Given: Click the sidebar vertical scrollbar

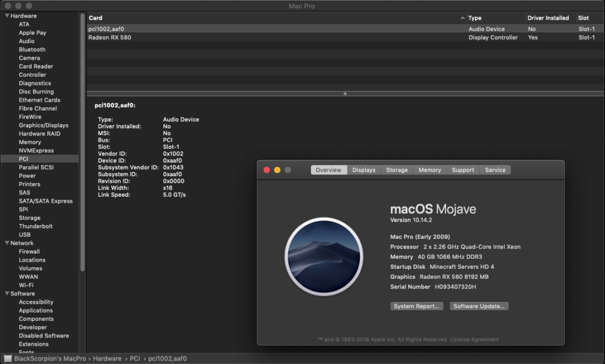Looking at the screenshot, I should [x=82, y=142].
